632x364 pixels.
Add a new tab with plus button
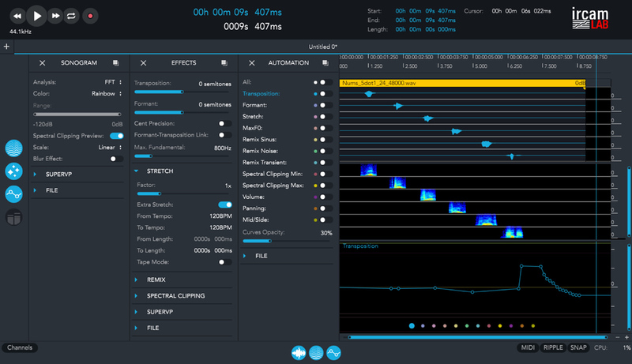(6, 47)
